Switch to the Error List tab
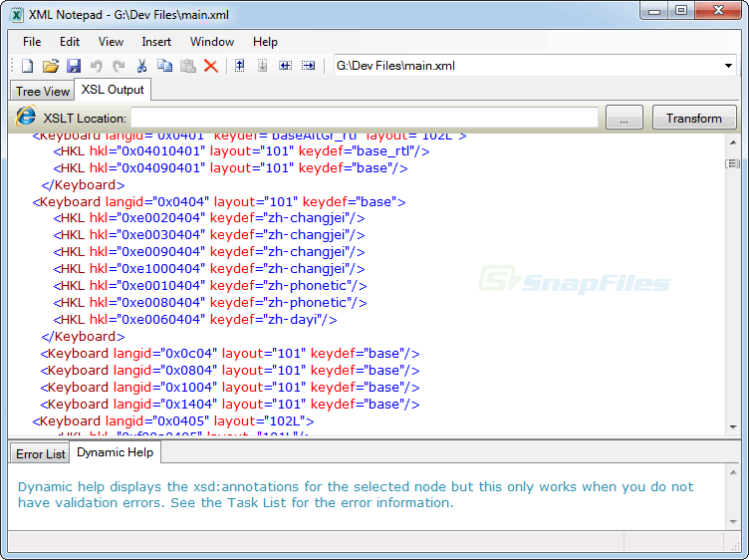 point(40,454)
